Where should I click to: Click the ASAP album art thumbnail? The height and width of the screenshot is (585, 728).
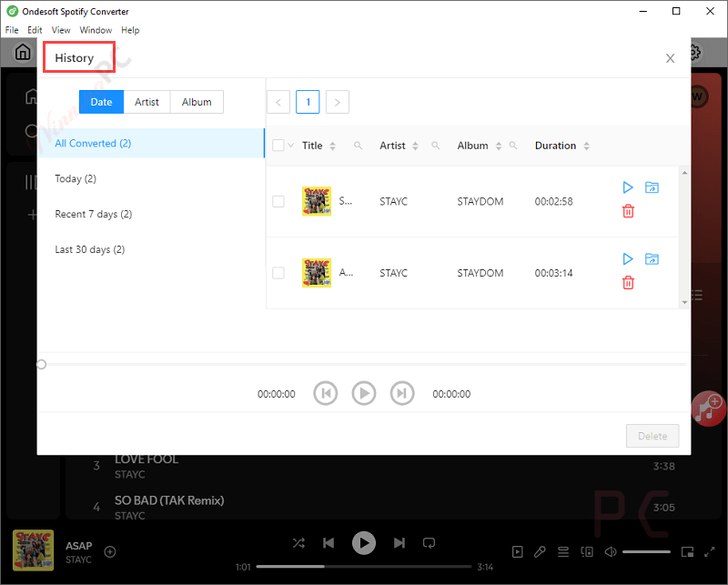pos(33,550)
